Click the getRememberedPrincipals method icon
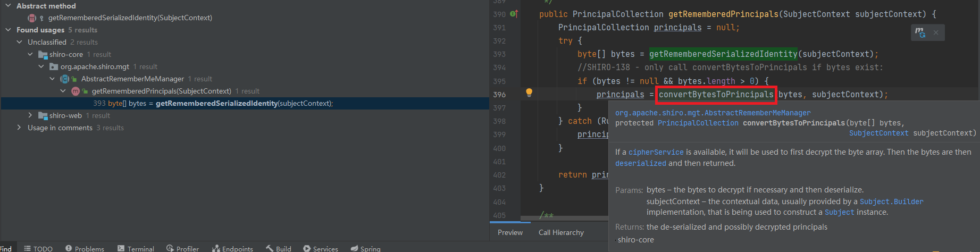Screen dimensions: 980x252 point(76,91)
